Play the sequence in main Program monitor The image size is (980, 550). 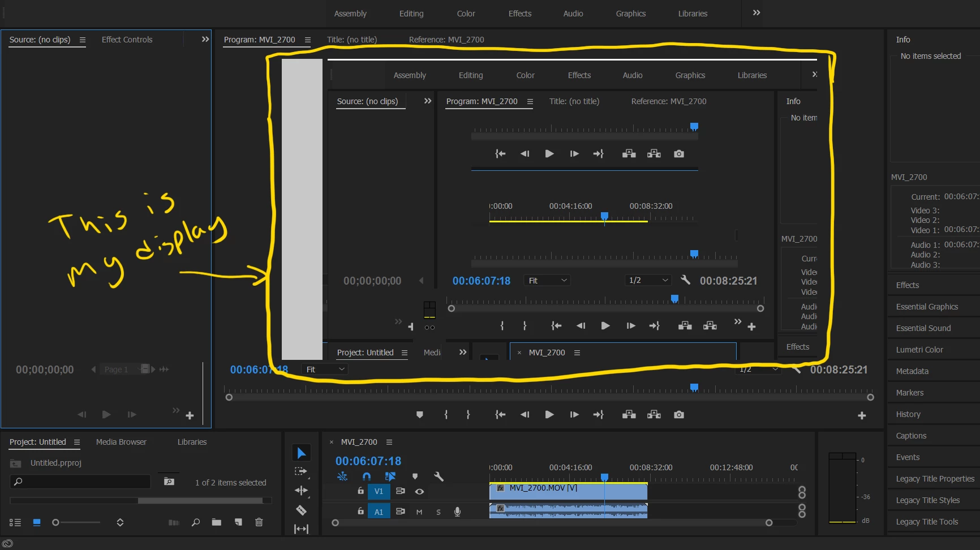point(549,415)
